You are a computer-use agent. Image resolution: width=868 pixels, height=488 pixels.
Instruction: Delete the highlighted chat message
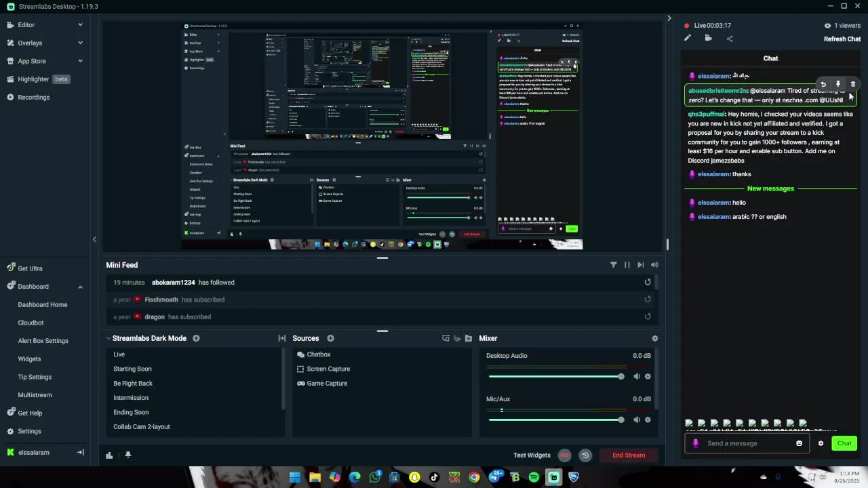point(853,84)
